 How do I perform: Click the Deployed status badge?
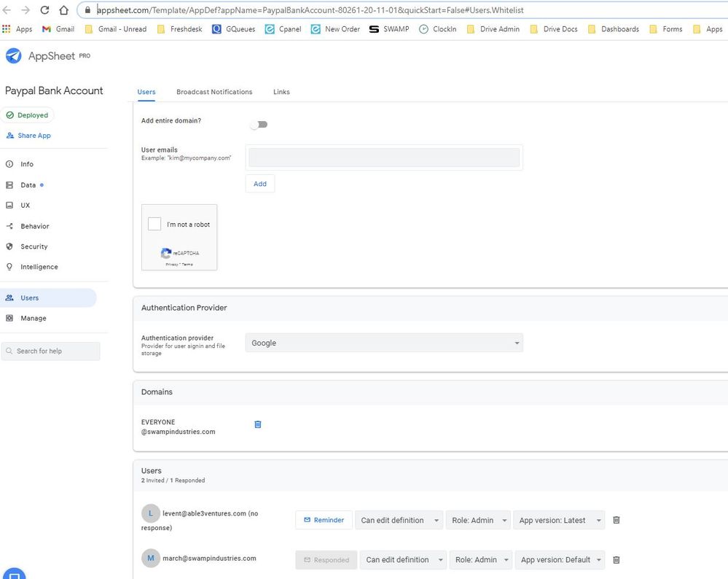(28, 115)
